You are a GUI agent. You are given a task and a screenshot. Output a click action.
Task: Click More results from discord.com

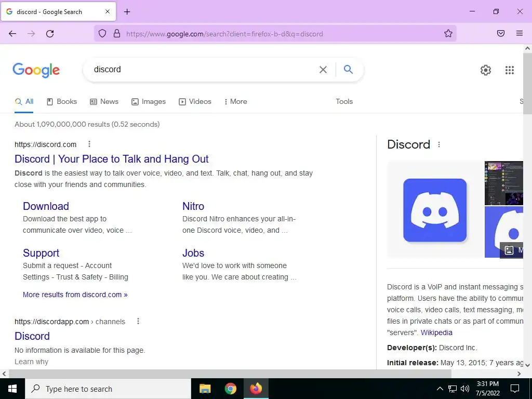75,295
